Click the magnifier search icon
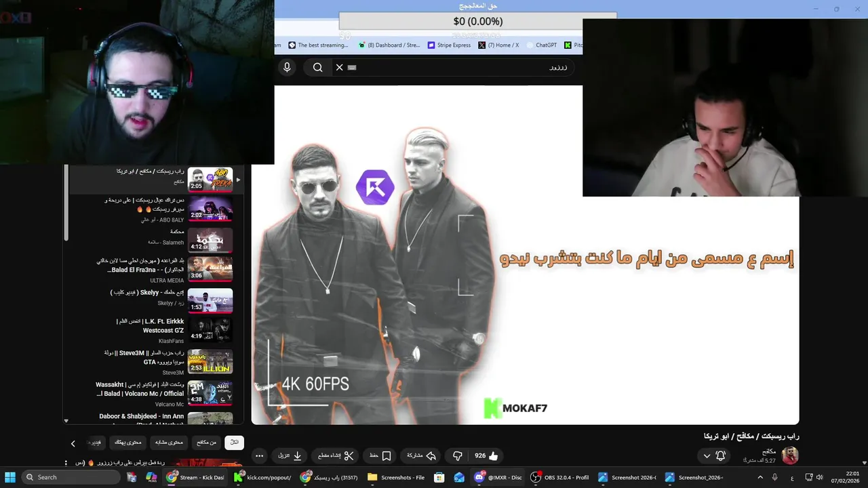Screen dimensions: 868x488 (x=317, y=67)
